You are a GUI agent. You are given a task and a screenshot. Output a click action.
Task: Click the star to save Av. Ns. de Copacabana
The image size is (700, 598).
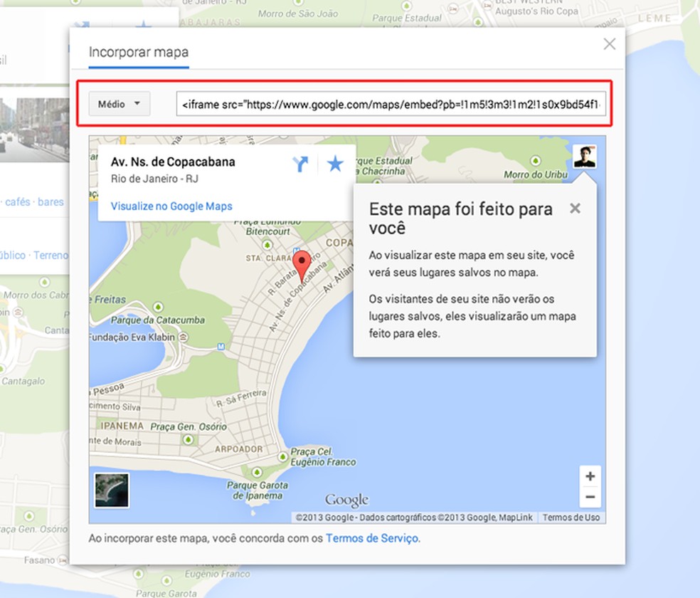coord(334,164)
